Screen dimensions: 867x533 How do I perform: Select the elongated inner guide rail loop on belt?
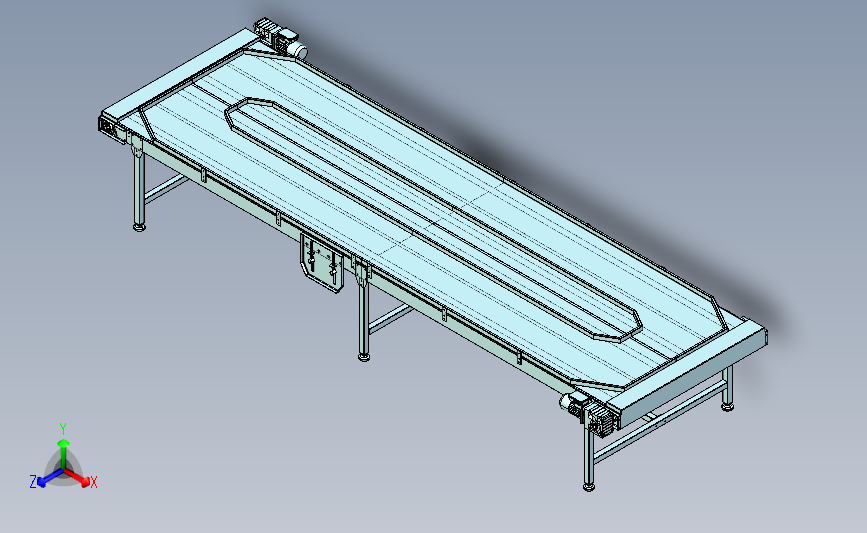coord(433,220)
